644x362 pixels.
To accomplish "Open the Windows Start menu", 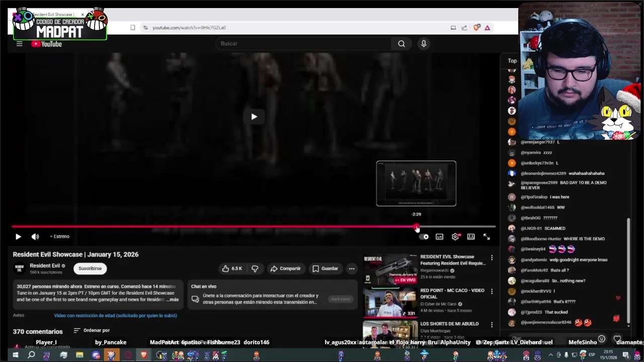I will point(15,355).
